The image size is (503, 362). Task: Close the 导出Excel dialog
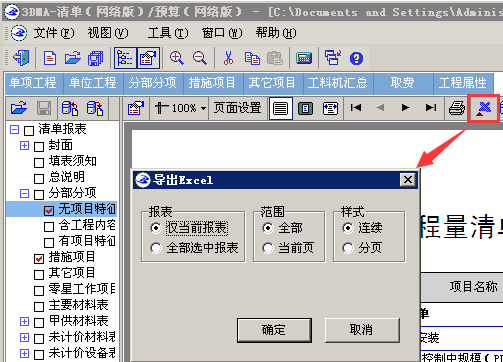408,180
